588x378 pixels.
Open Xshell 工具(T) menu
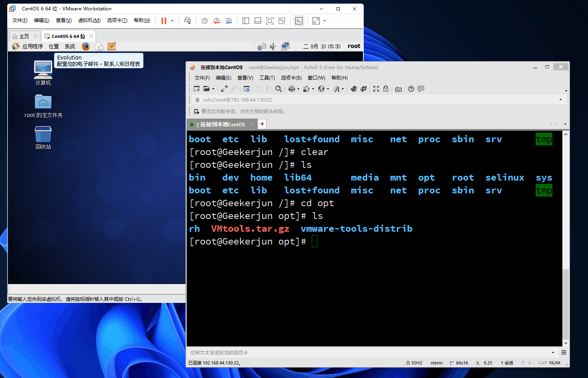[267, 78]
